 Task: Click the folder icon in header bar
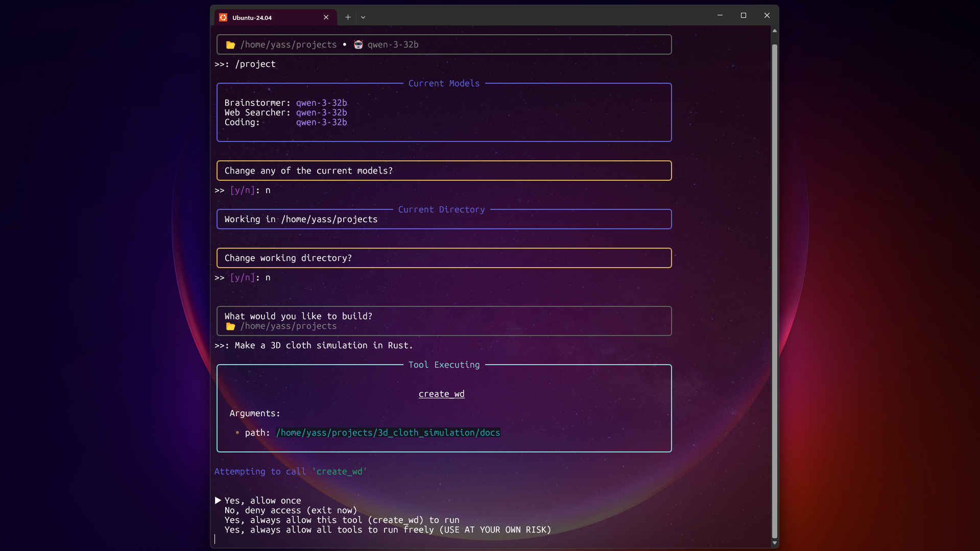[x=230, y=45]
